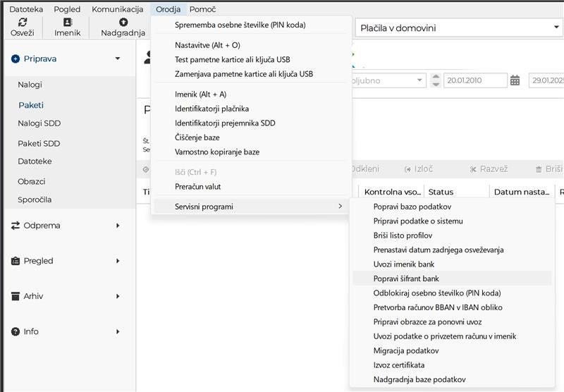
Task: Click the Osveži refresh icon
Action: (22, 22)
